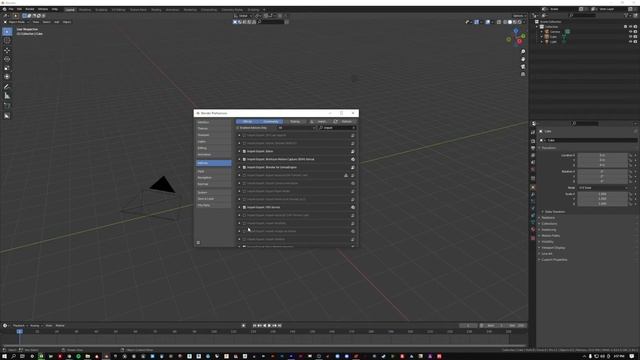Switch perspective/orthographic view gizmo

523,74
